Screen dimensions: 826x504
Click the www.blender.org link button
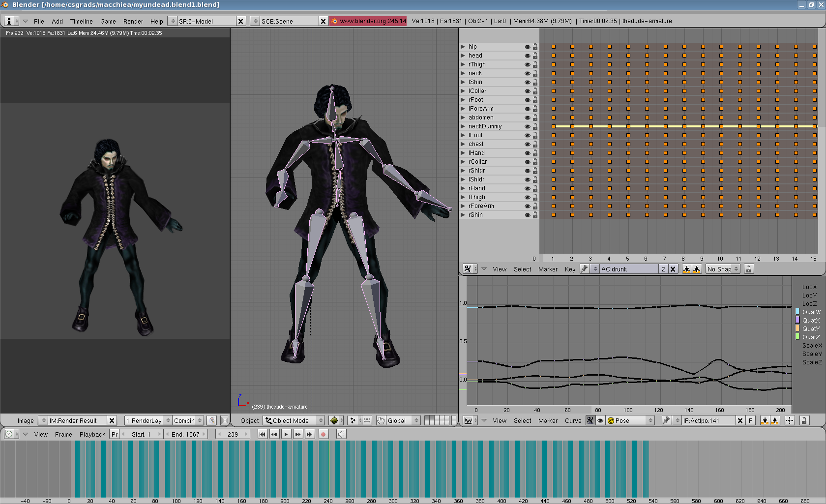tap(368, 21)
